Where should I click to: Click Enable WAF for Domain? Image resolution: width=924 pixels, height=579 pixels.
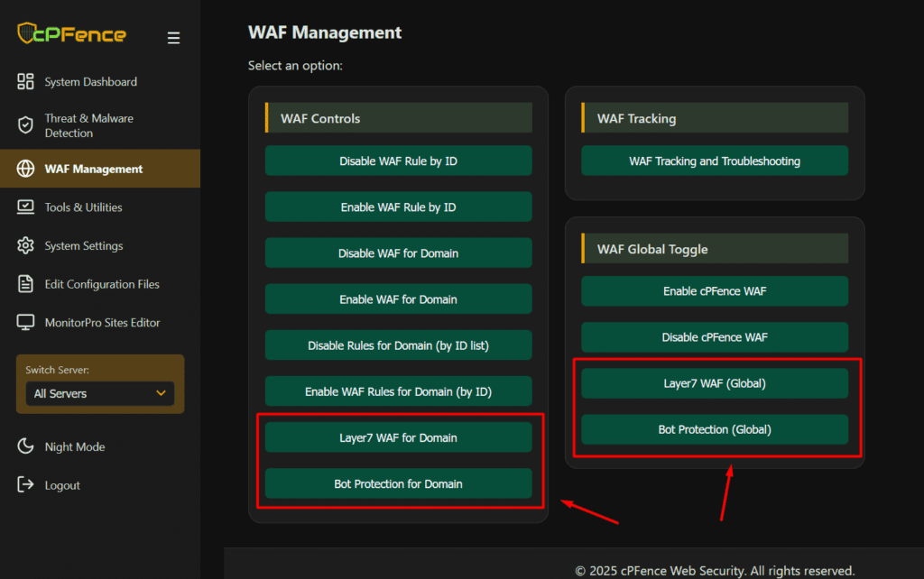pos(398,299)
